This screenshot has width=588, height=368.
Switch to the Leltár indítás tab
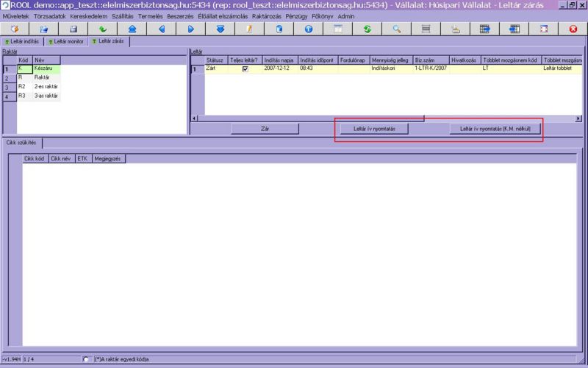click(22, 42)
